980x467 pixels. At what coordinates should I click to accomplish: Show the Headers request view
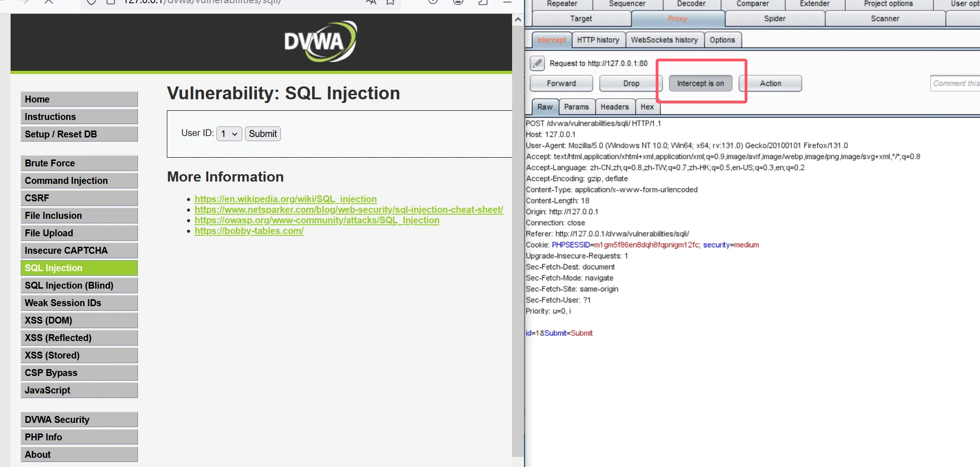(x=615, y=107)
